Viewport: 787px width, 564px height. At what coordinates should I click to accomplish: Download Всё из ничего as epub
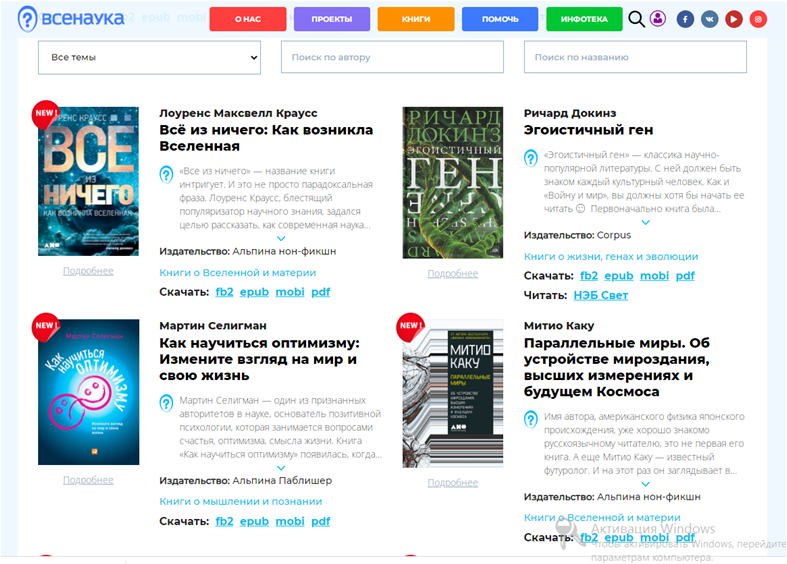254,292
